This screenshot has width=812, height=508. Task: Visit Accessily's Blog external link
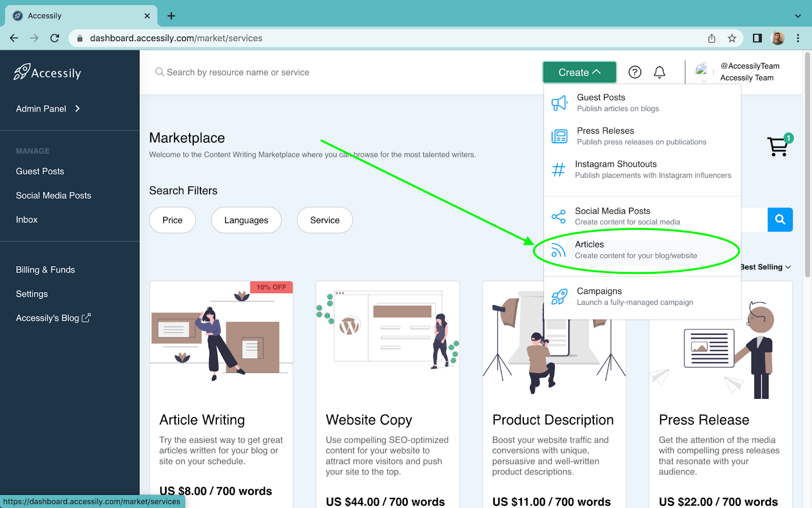(x=53, y=318)
